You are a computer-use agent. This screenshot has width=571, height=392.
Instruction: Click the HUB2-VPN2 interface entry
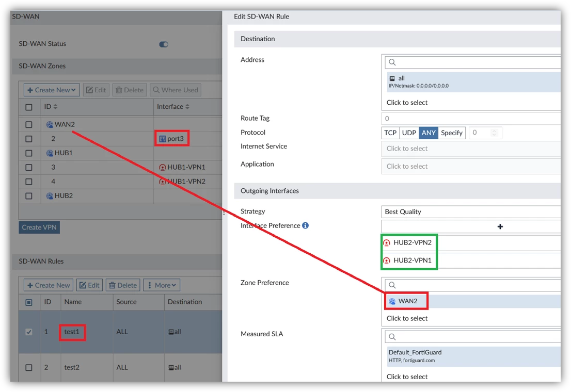[x=472, y=243]
